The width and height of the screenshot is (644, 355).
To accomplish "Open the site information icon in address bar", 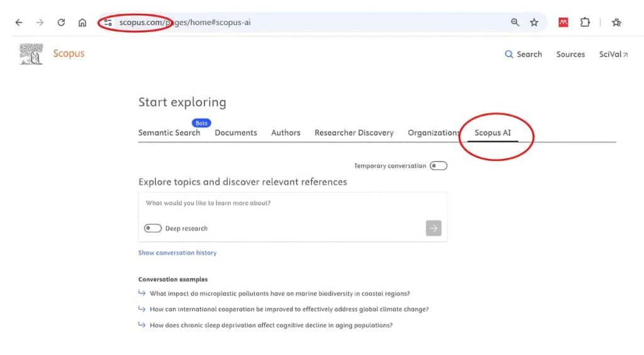I will click(x=108, y=23).
